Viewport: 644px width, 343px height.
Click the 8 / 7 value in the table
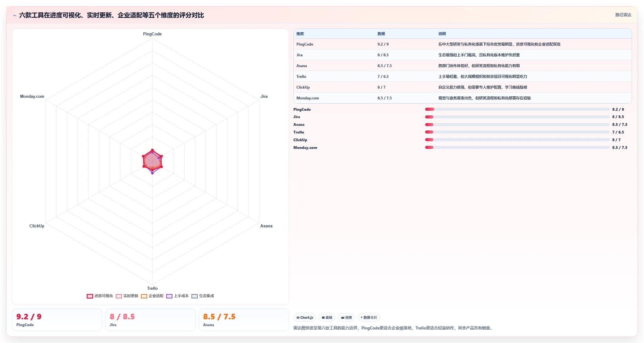pos(381,87)
